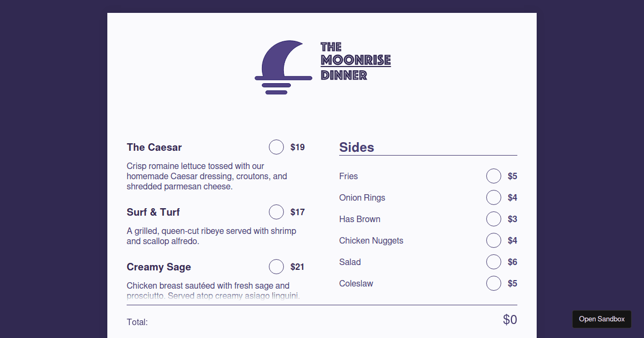Select the Surf & Turf option circle
Viewport: 644px width, 338px height.
click(x=276, y=212)
